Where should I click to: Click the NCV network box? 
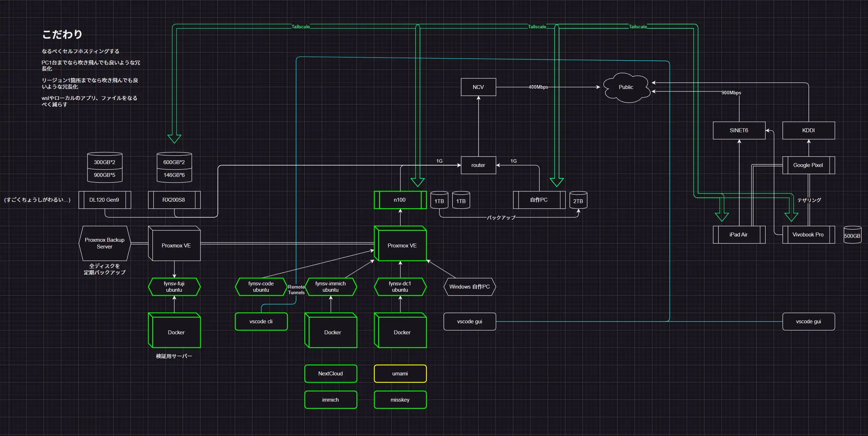[478, 87]
